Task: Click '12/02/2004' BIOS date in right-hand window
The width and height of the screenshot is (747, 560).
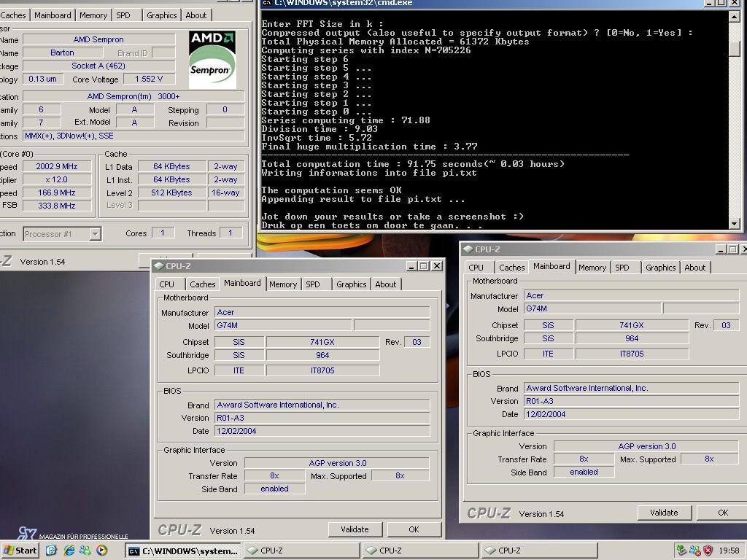Action: coord(631,414)
